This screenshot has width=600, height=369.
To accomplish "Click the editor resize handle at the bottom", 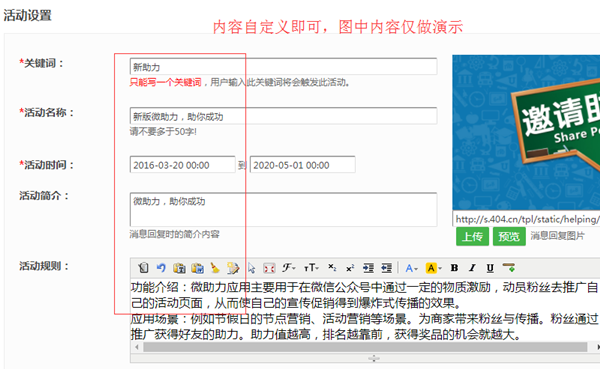I will coord(373,358).
